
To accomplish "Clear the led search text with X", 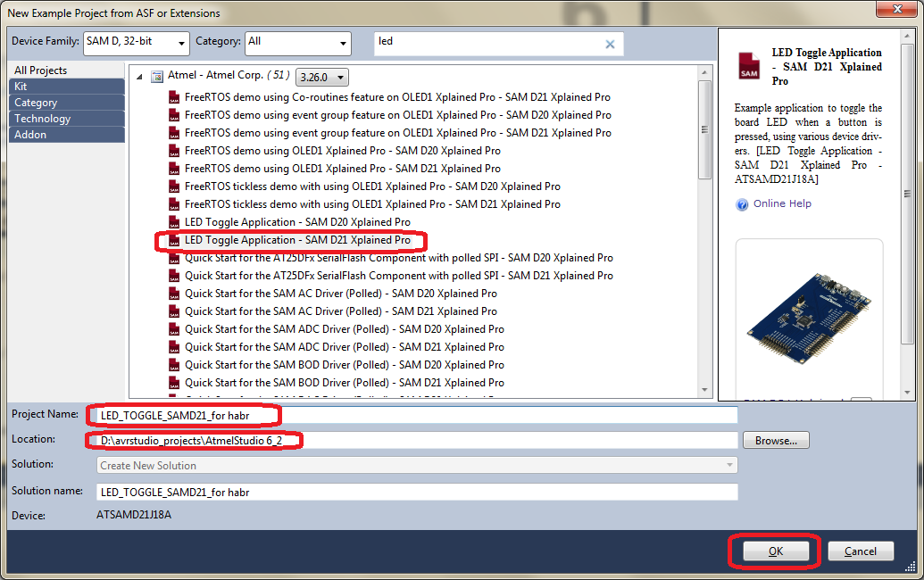I will coord(610,44).
